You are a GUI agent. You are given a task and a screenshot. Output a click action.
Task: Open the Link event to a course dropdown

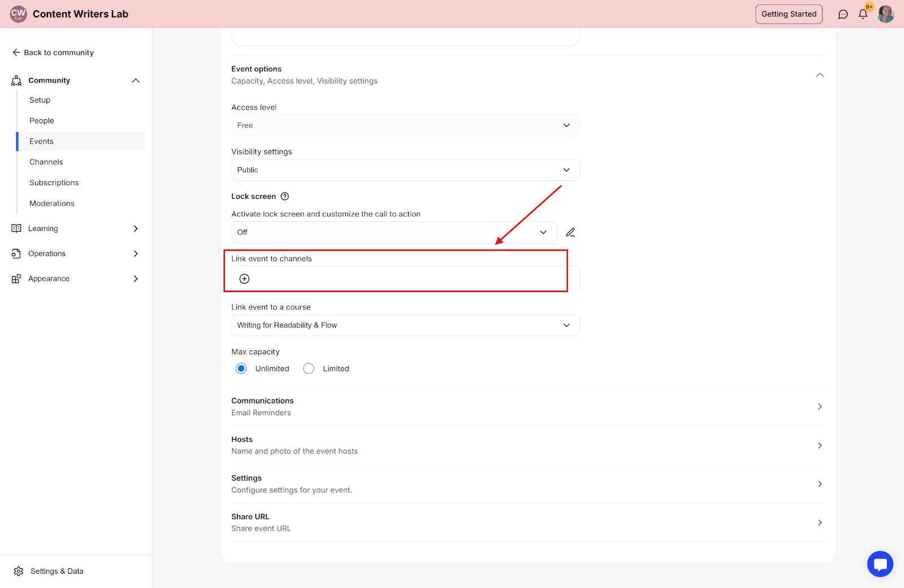coord(406,325)
